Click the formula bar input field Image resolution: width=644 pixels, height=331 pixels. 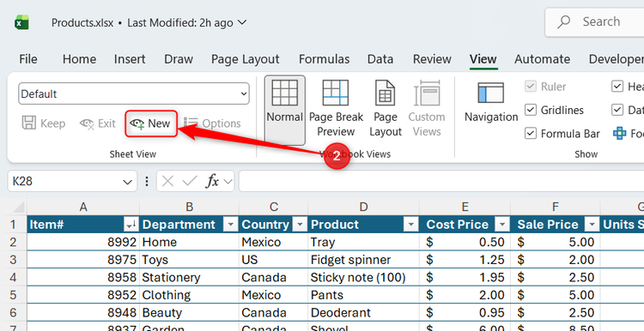coord(441,181)
